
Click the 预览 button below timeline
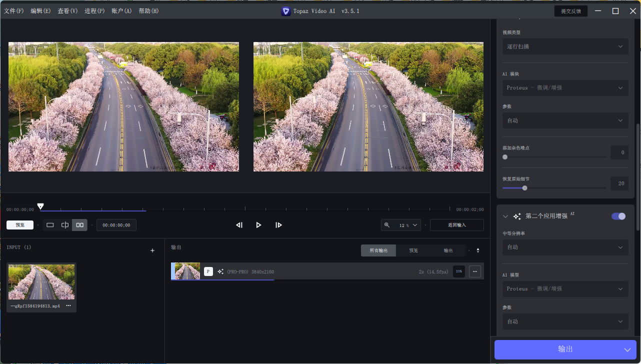pyautogui.click(x=20, y=225)
